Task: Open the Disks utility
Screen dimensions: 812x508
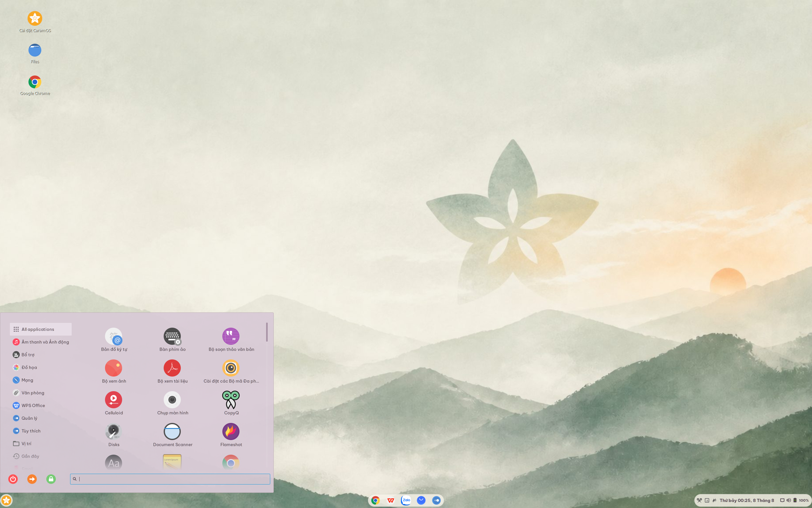Action: pos(114,435)
